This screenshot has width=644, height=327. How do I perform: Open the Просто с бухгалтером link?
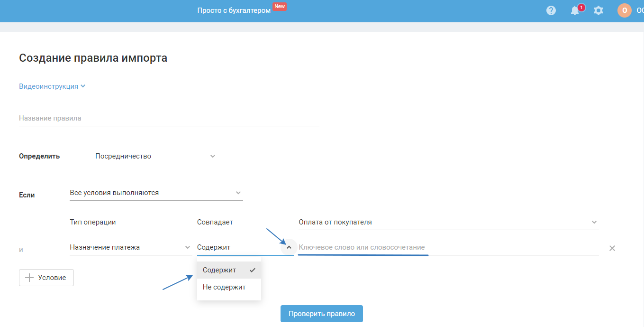click(234, 10)
